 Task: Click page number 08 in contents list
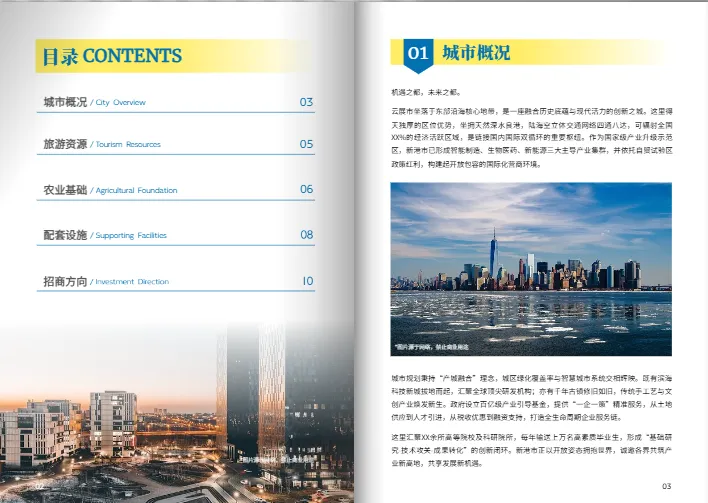[x=307, y=235]
